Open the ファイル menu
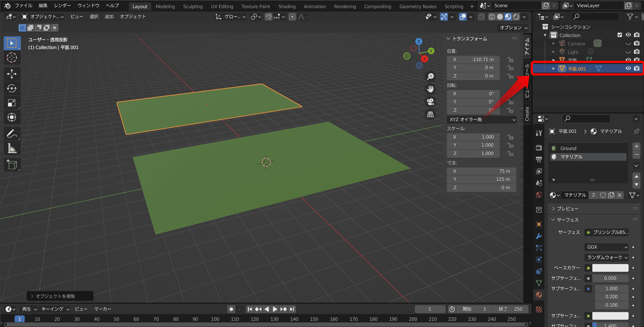644x327 pixels. (x=23, y=6)
